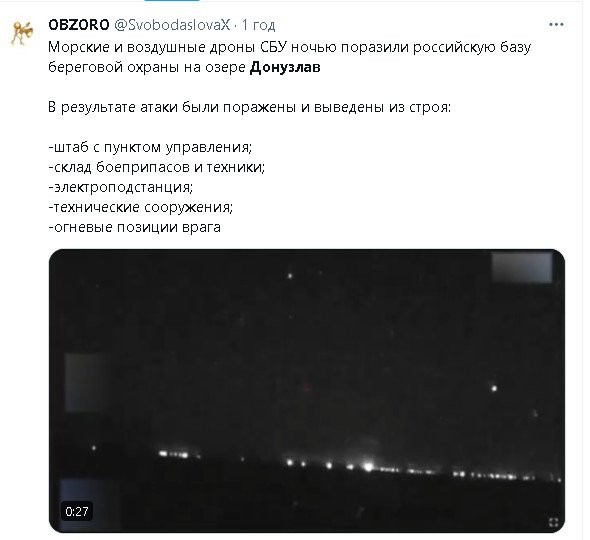Image resolution: width=590 pixels, height=540 pixels.
Task: Click the list item '-электроподстанция;'
Action: pos(120,187)
